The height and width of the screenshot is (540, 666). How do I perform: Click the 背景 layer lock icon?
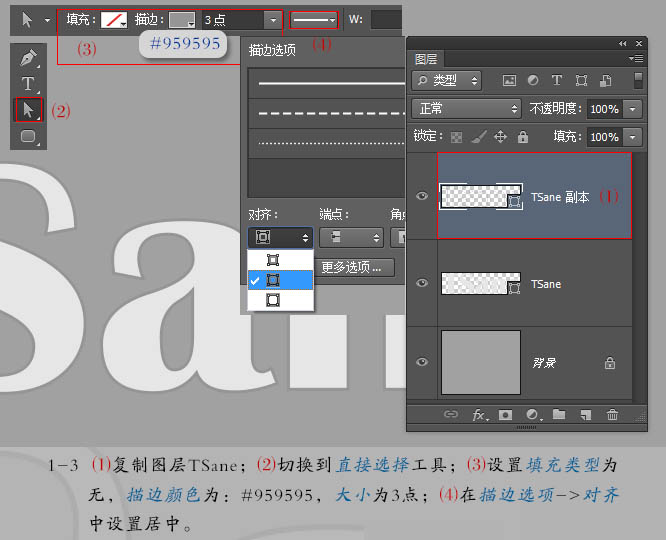click(610, 362)
